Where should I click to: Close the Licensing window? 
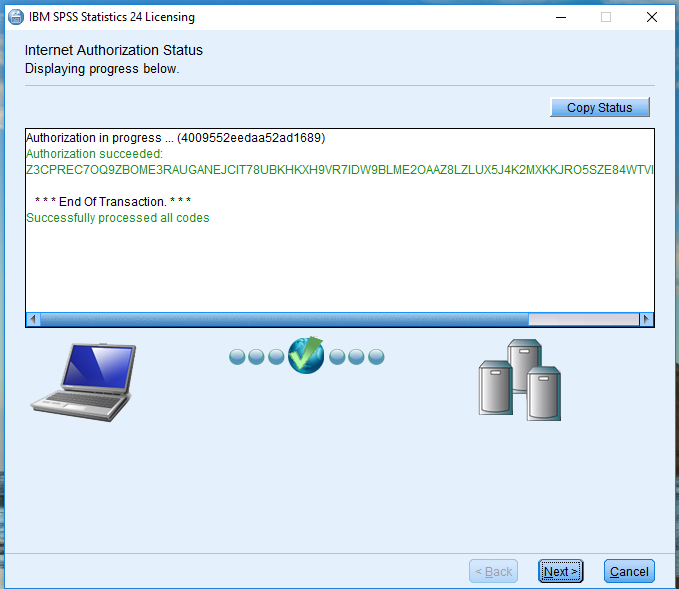pyautogui.click(x=652, y=17)
